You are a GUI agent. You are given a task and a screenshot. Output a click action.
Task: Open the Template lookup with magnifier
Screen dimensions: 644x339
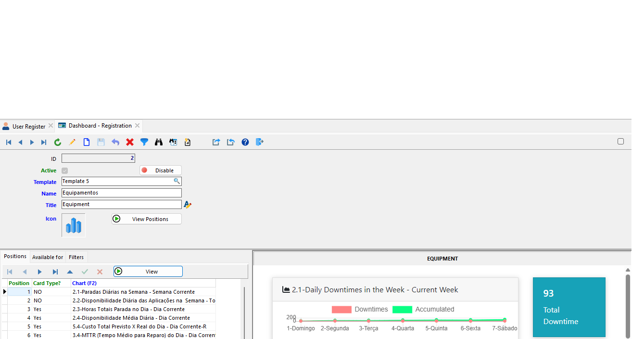coord(177,181)
